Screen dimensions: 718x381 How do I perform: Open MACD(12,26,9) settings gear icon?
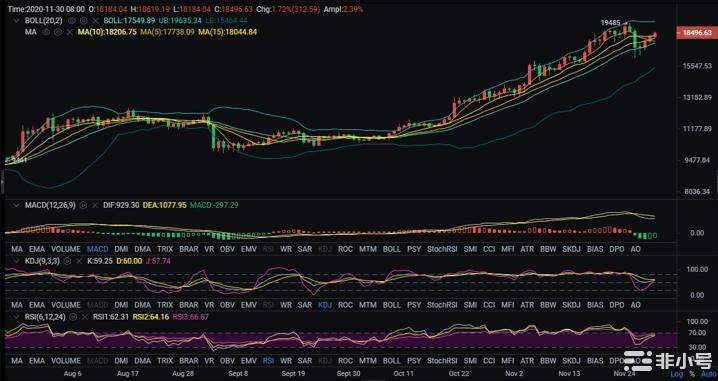[x=83, y=206]
